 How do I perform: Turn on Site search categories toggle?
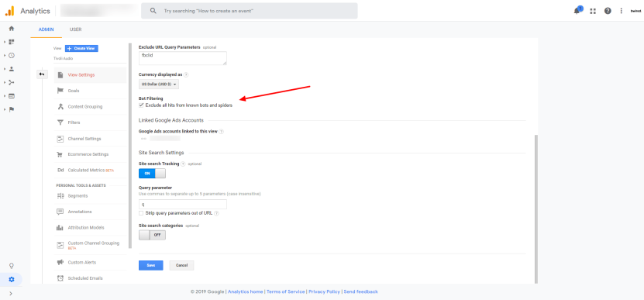tap(152, 235)
